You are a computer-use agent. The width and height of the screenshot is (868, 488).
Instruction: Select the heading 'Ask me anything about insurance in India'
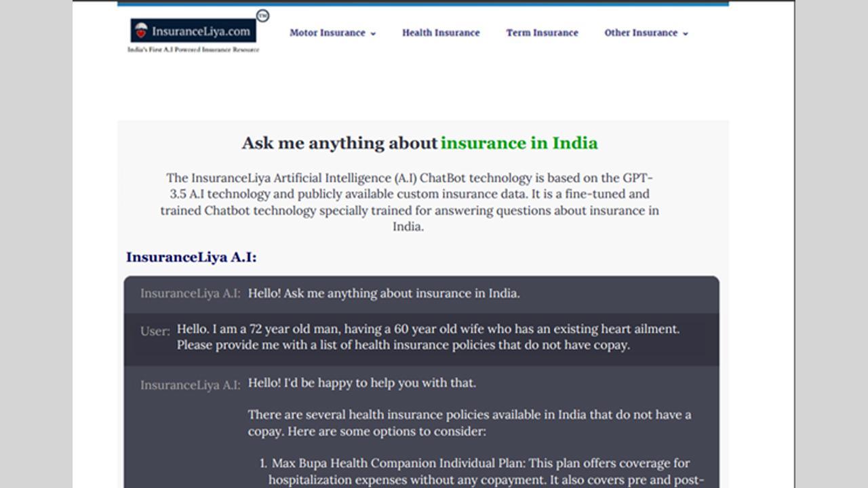click(420, 143)
